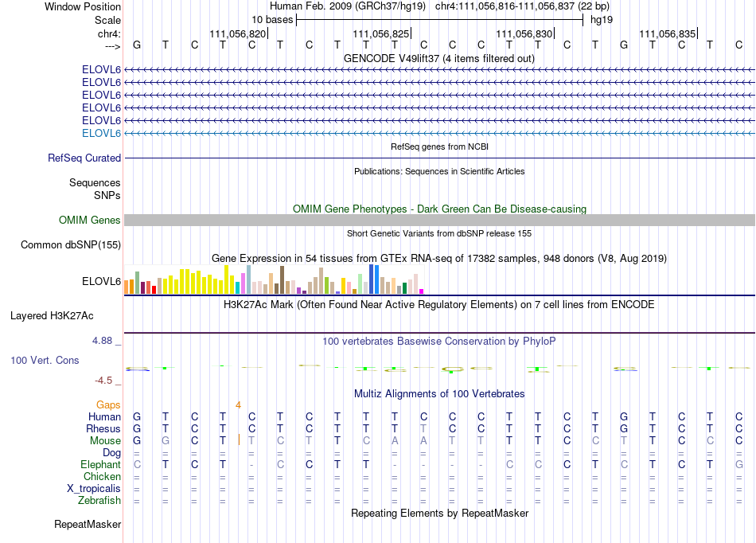
Task: Click the Layered H3K27Ac label
Action: (52, 316)
